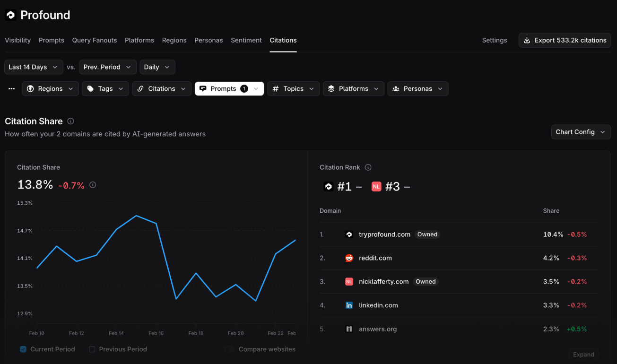Click the download icon in Export button
The width and height of the screenshot is (617, 364).
coord(527,40)
